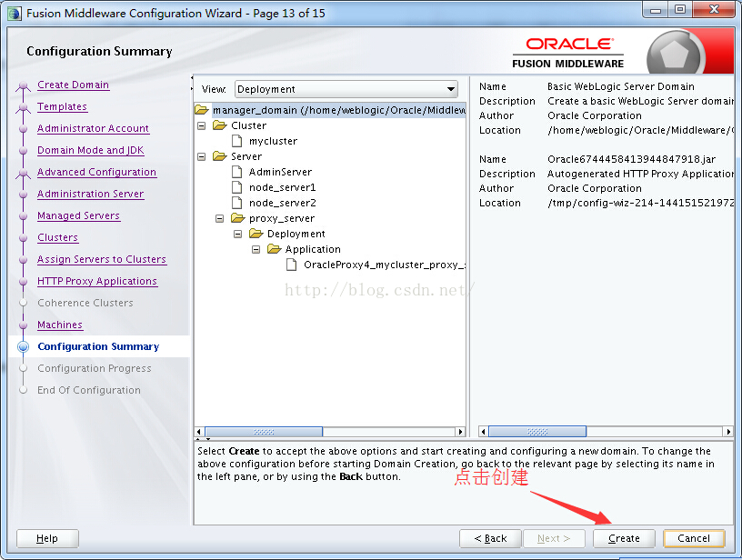Screen dimensions: 742x560
Task: Select node_server1 tree item
Action: click(283, 187)
